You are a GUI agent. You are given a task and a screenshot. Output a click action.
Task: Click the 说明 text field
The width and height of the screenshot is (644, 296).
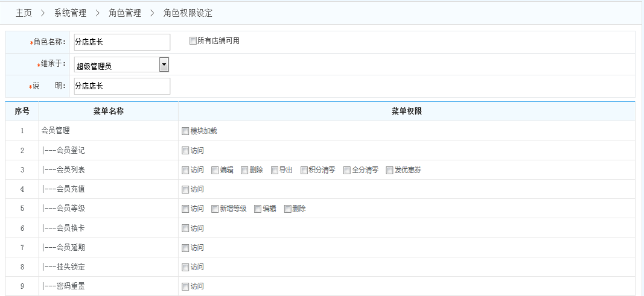(121, 86)
